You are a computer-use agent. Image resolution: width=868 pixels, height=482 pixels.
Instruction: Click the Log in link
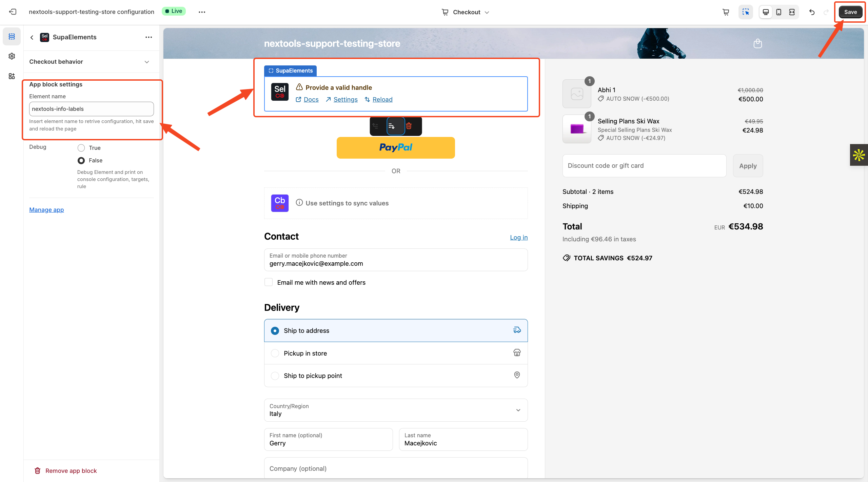coord(519,237)
